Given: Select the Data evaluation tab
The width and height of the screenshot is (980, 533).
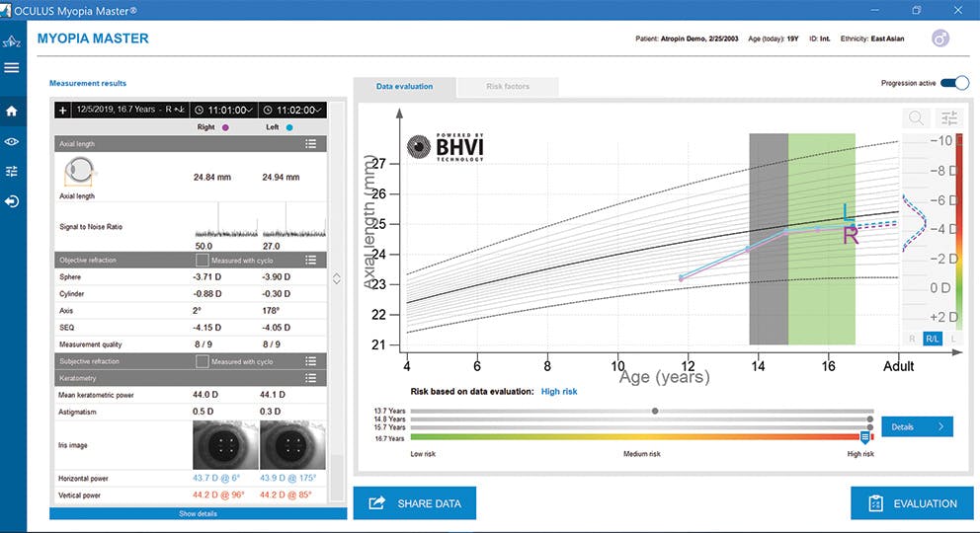Looking at the screenshot, I should 404,87.
